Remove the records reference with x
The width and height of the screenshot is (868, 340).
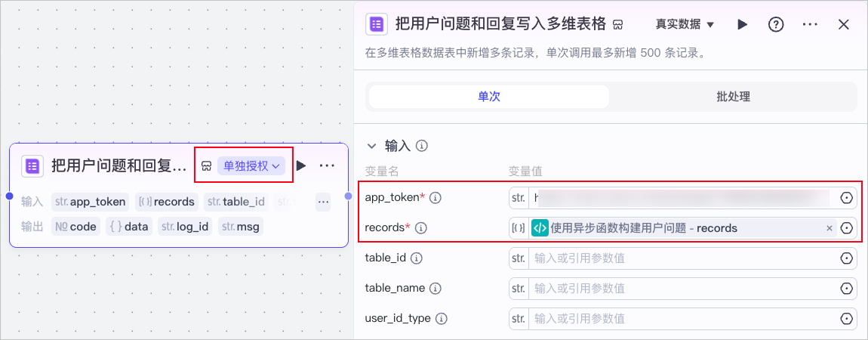point(829,228)
